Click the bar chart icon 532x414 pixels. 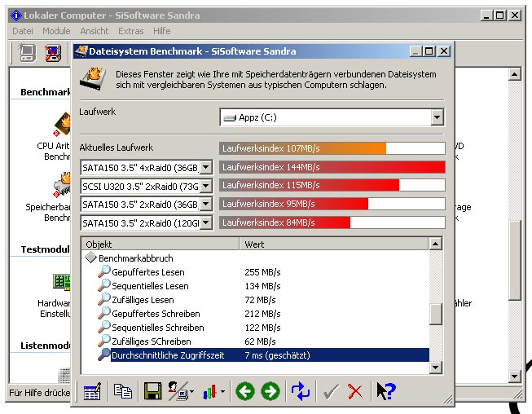click(210, 392)
